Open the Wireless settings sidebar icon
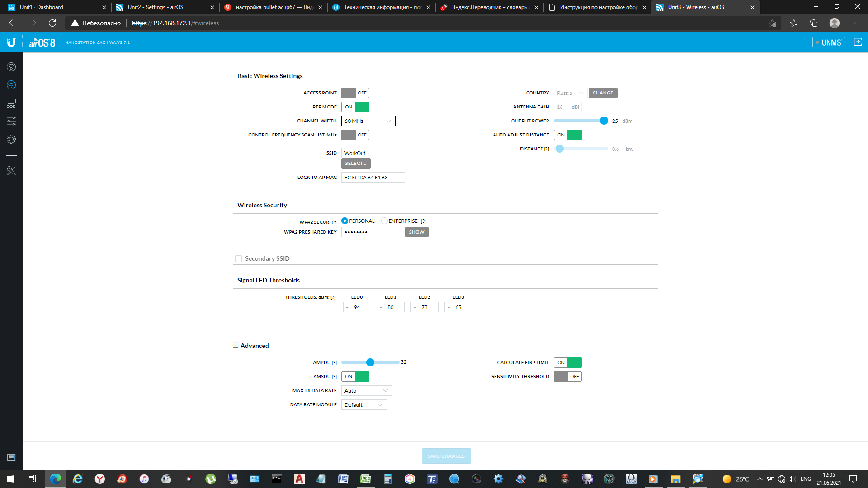The height and width of the screenshot is (488, 868). [11, 85]
